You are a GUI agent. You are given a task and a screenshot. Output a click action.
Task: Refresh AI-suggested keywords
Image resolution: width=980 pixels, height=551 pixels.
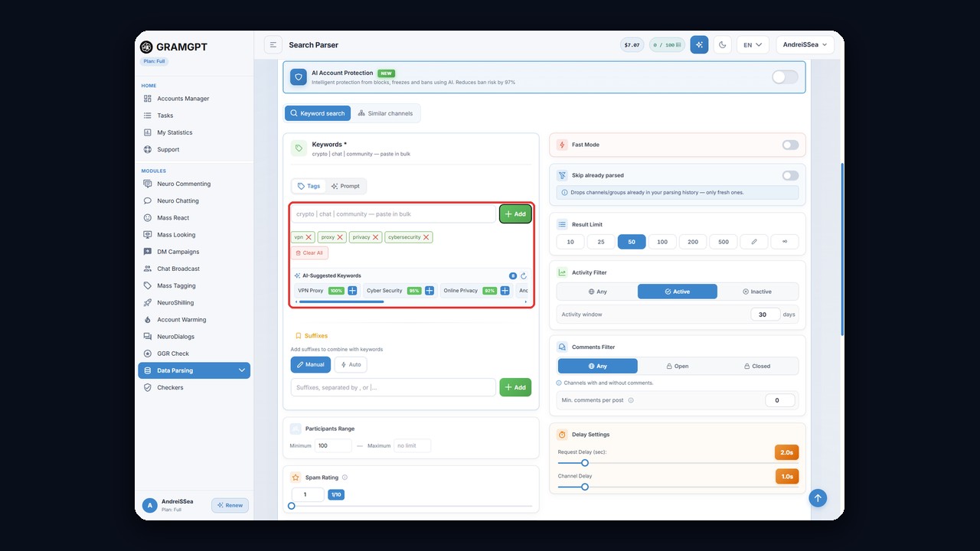point(524,276)
